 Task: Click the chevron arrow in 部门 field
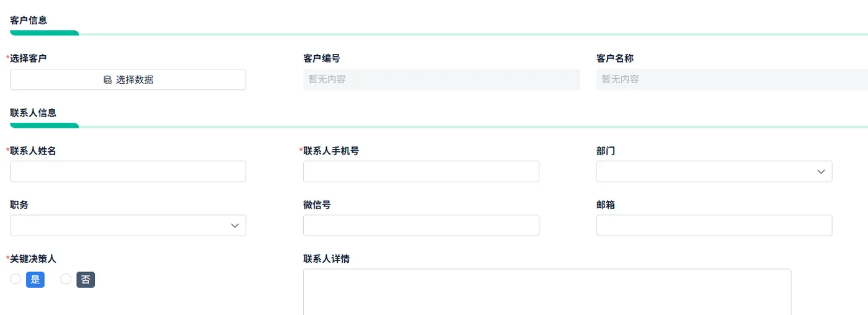(821, 172)
